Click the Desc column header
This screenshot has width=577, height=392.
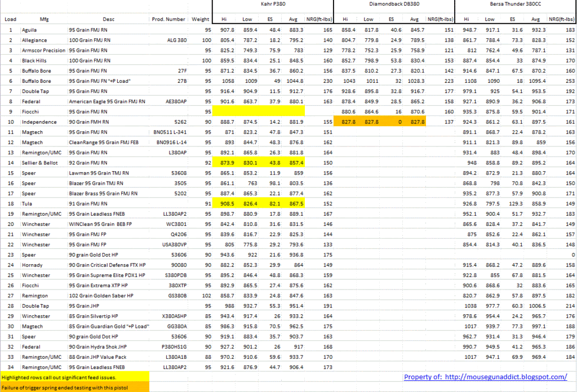[109, 19]
